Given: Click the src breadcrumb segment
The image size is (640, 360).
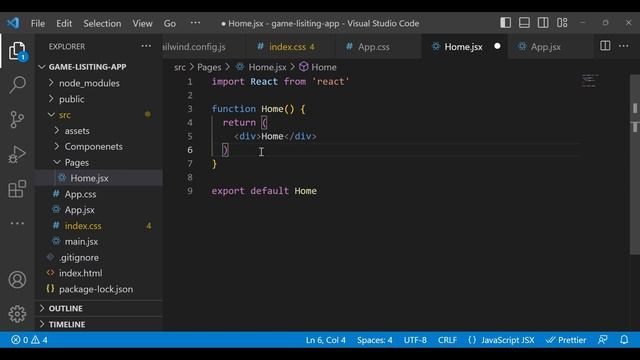Looking at the screenshot, I should pyautogui.click(x=180, y=67).
